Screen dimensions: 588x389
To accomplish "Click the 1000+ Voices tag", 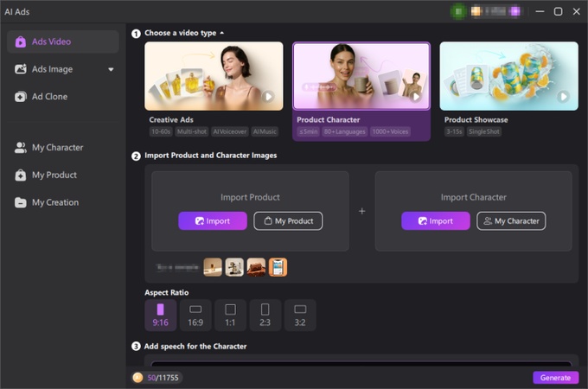I will (390, 131).
